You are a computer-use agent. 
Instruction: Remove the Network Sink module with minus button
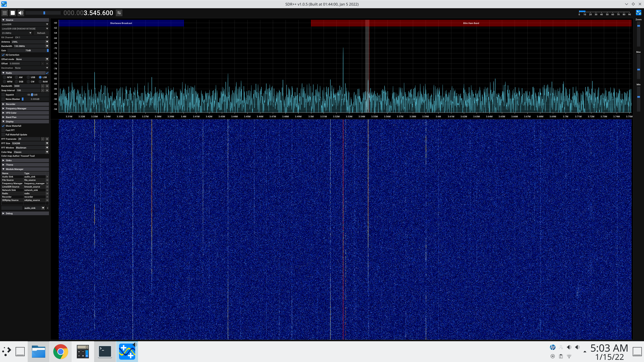point(47,190)
